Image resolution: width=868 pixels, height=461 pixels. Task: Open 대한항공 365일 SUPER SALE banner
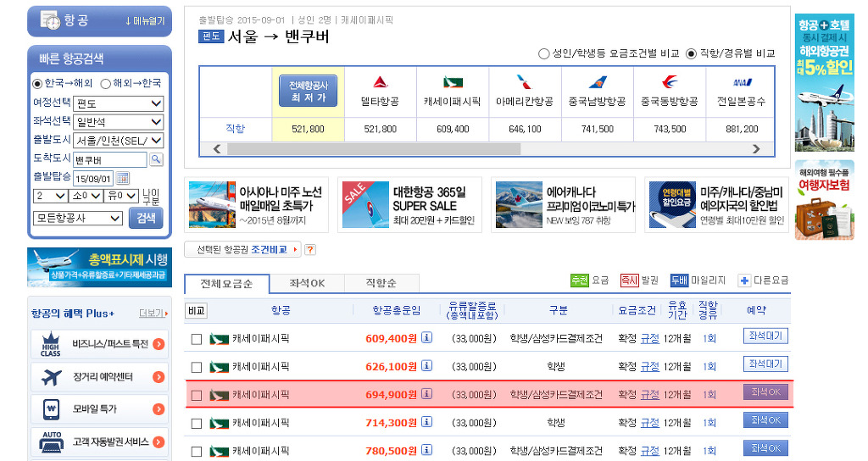pos(409,205)
